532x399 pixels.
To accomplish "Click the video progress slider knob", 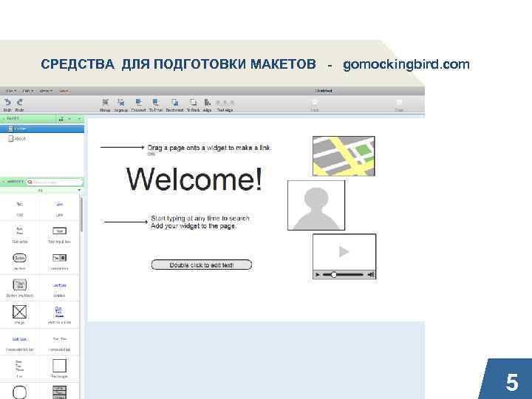I will (x=334, y=274).
